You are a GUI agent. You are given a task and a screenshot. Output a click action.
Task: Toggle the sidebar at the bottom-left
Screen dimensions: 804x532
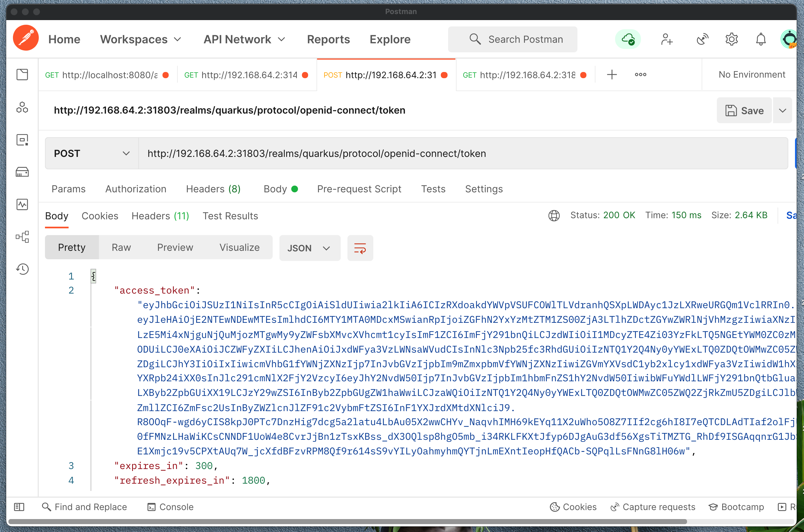[19, 507]
